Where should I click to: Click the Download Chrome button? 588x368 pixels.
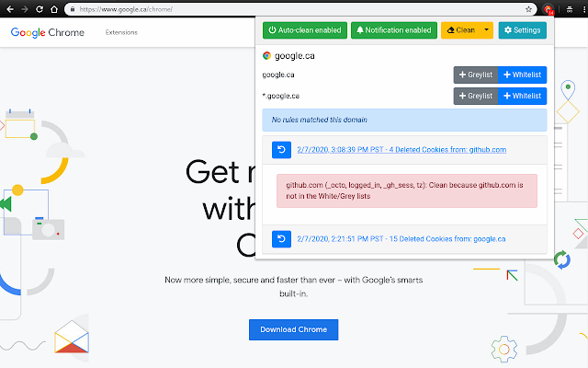pyautogui.click(x=294, y=329)
